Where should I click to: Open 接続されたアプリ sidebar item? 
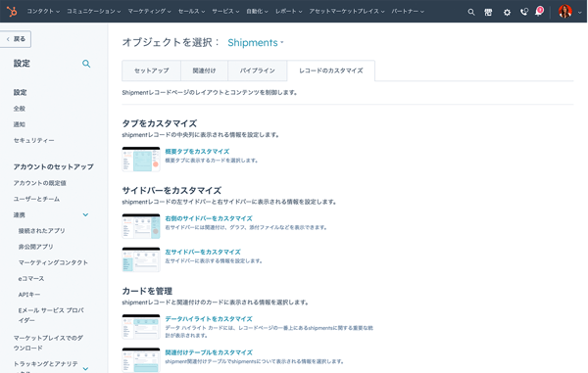coord(41,231)
